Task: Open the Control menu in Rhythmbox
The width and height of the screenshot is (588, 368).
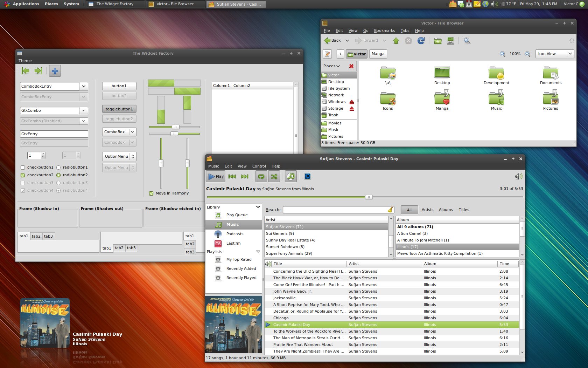Action: click(259, 166)
